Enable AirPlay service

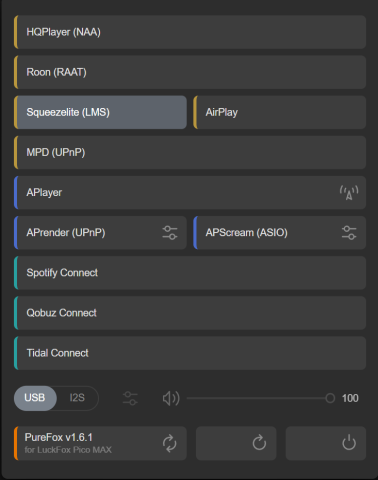tap(280, 112)
